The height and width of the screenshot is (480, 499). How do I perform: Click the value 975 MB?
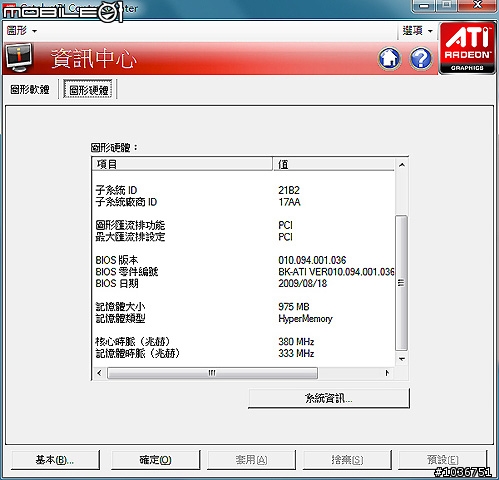point(294,307)
